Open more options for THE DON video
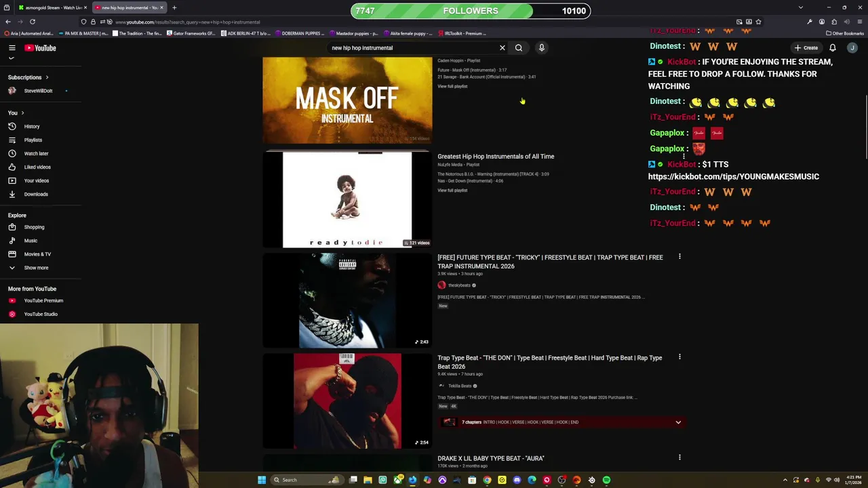The image size is (868, 488). tap(679, 357)
